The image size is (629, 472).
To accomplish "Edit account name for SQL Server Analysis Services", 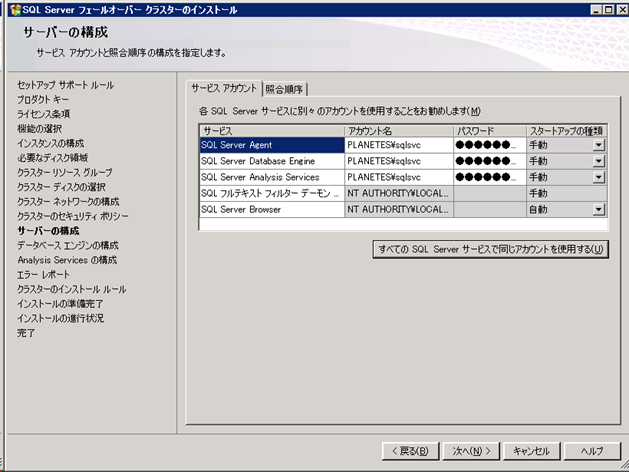I will pyautogui.click(x=399, y=177).
